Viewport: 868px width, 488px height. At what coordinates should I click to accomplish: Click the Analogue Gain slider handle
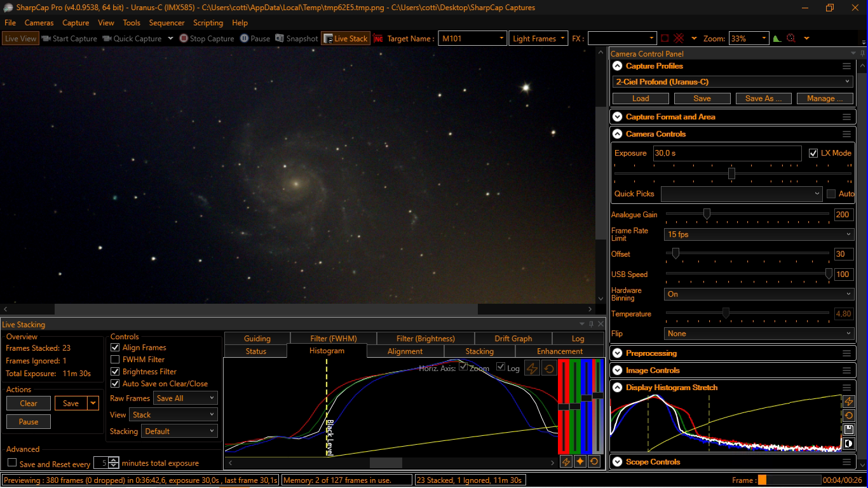pyautogui.click(x=707, y=215)
